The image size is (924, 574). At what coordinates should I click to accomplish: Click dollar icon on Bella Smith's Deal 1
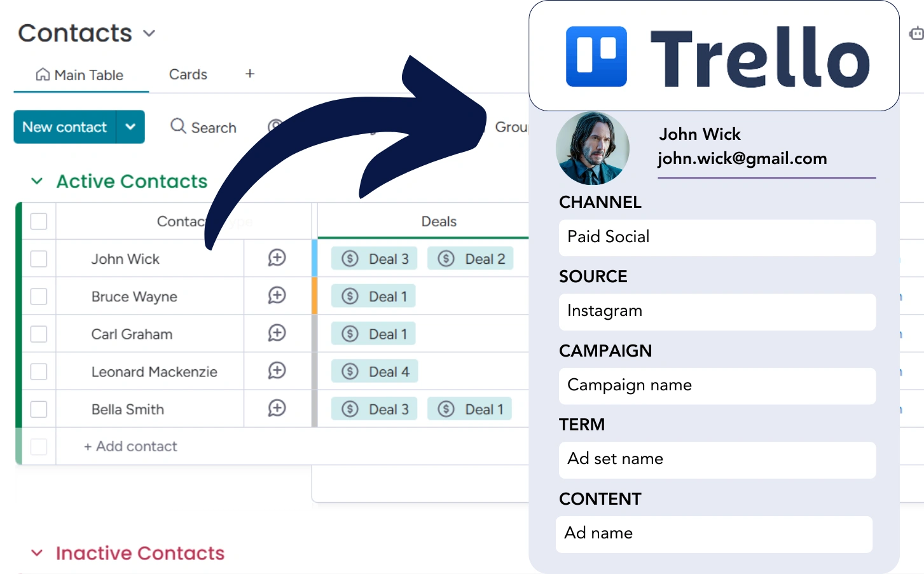tap(446, 409)
